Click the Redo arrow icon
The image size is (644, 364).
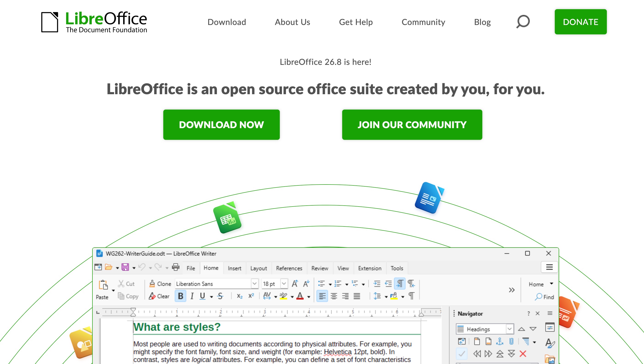click(158, 267)
